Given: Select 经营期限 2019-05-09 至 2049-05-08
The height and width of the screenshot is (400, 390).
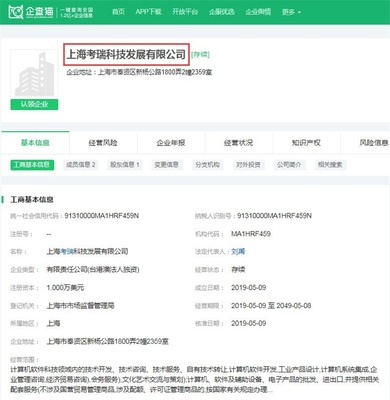Looking at the screenshot, I should (x=271, y=306).
